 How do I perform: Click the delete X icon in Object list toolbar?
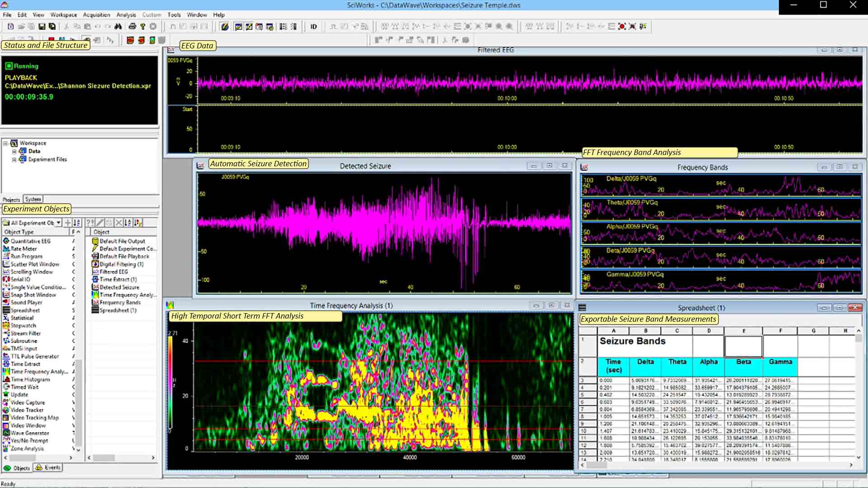[118, 223]
